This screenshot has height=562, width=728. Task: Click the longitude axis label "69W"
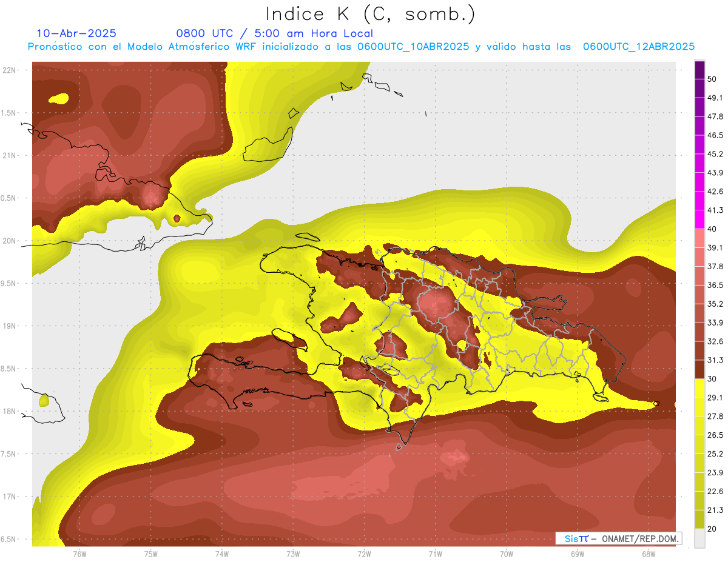click(578, 555)
